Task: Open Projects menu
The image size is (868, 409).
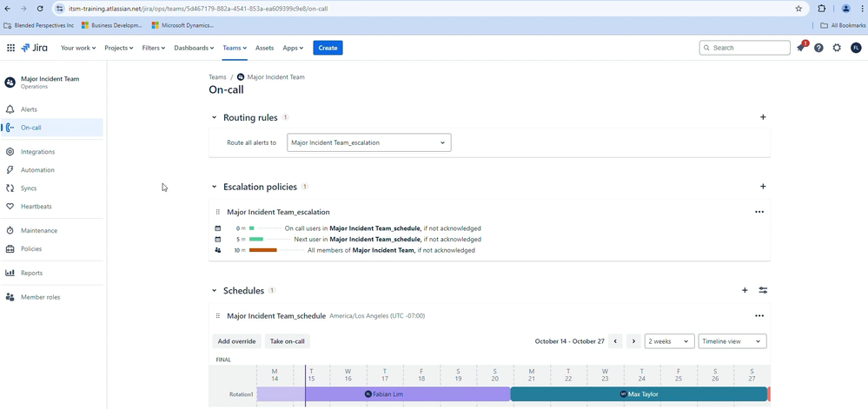Action: click(x=118, y=48)
